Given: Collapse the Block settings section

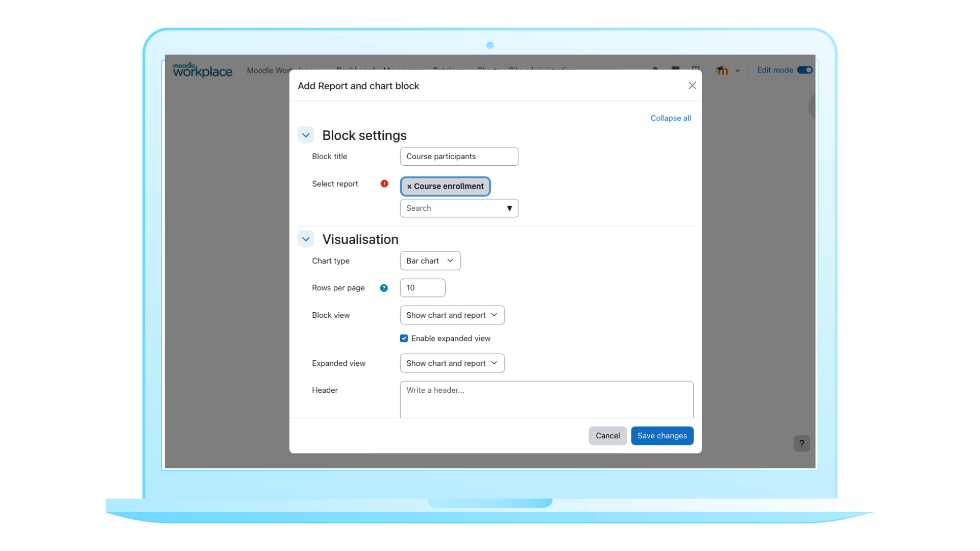Looking at the screenshot, I should (x=306, y=135).
